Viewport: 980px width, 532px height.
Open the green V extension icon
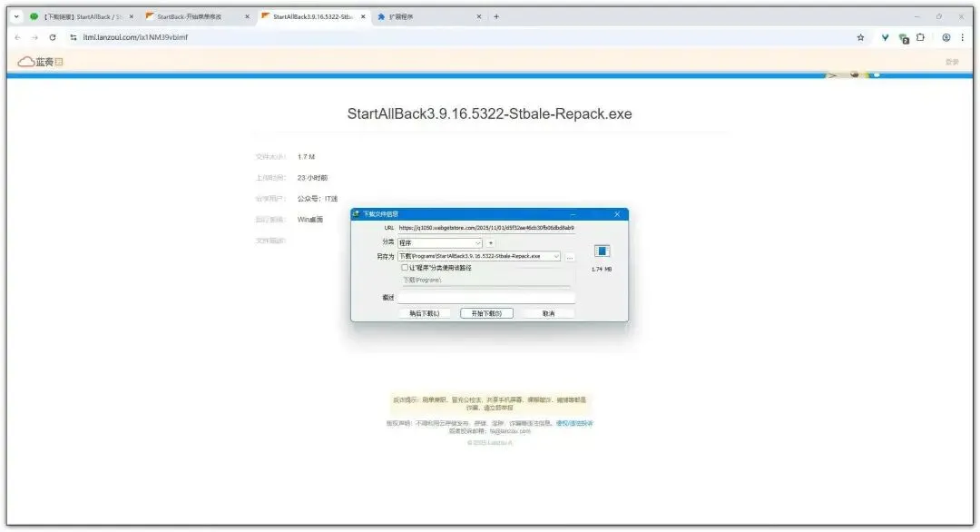tap(885, 37)
